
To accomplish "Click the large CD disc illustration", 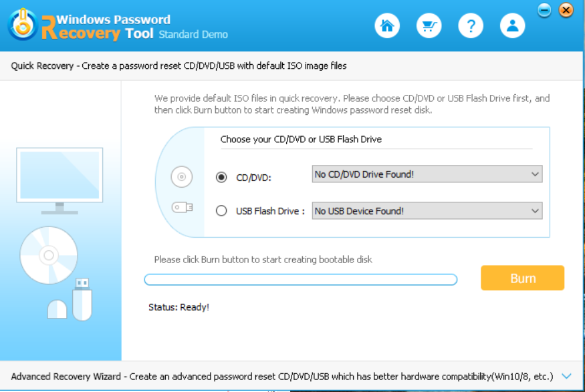I will pos(49,255).
